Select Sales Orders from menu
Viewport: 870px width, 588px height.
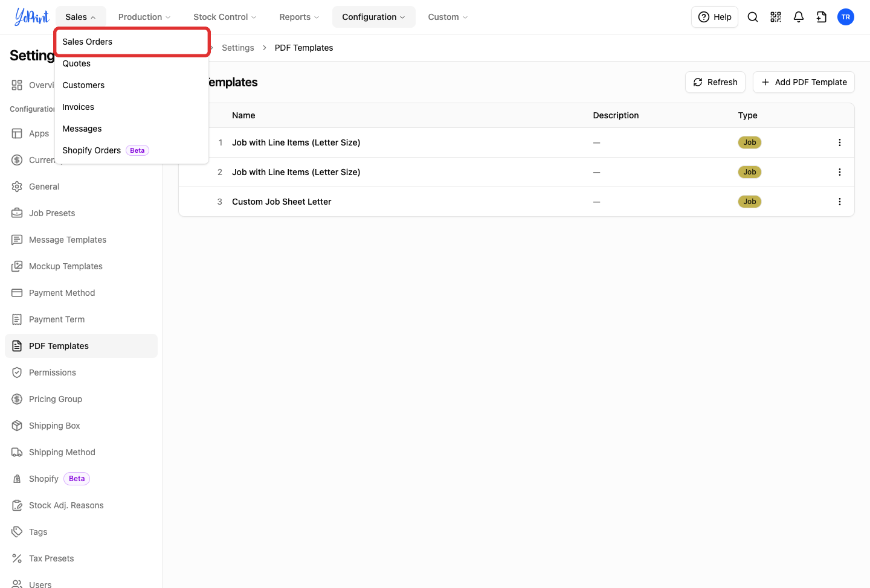(132, 42)
